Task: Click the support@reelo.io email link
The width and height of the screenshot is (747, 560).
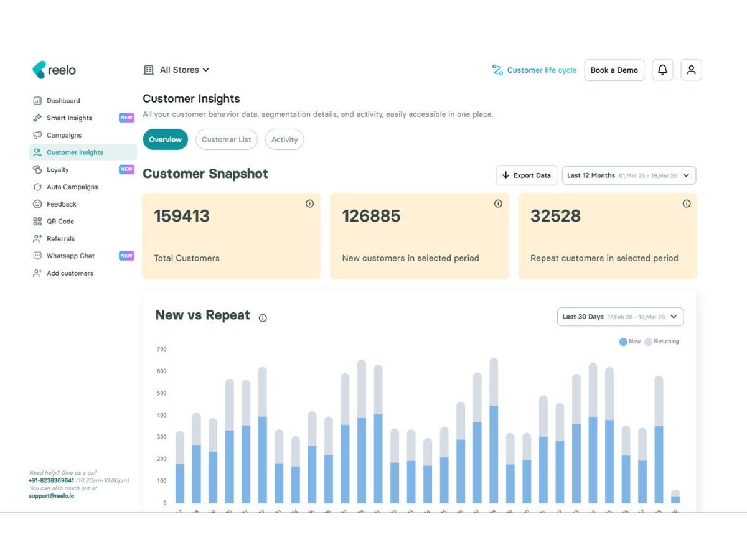Action: click(51, 496)
